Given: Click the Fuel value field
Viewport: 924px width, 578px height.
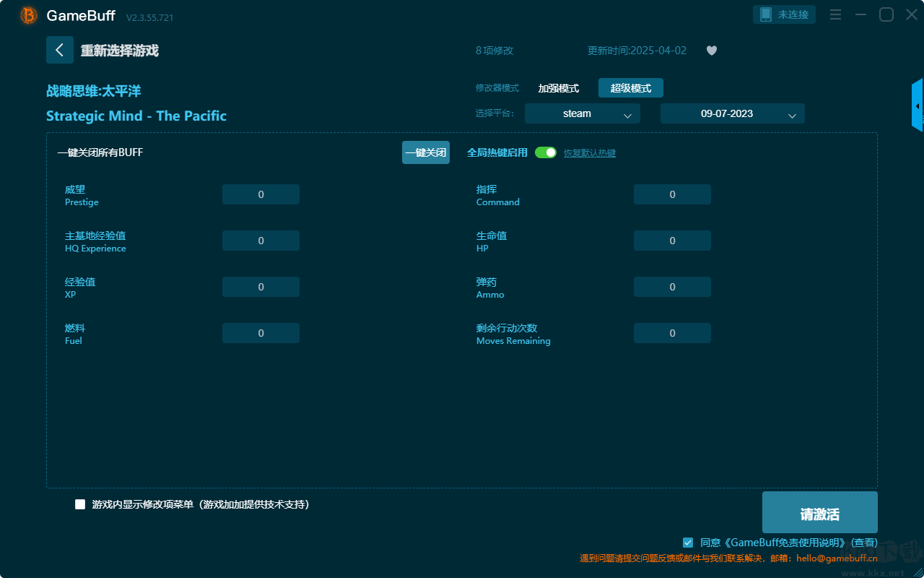Looking at the screenshot, I should pyautogui.click(x=261, y=333).
